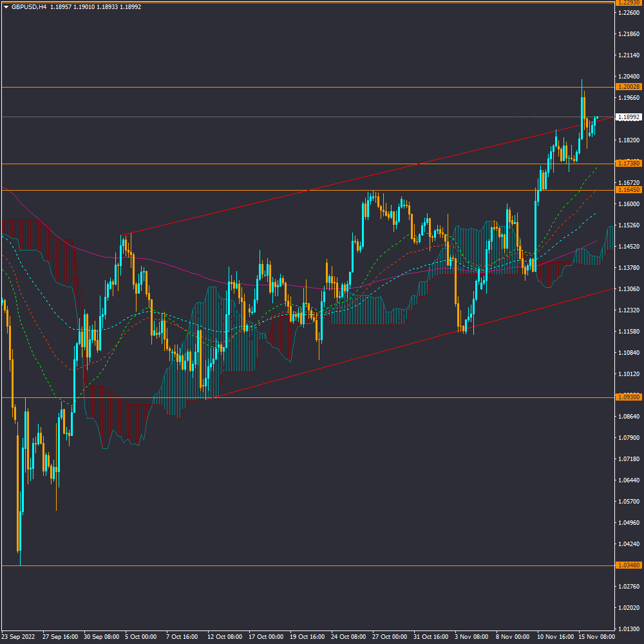Click the 1.03480 bottom level label
644x644 pixels.
pos(628,565)
